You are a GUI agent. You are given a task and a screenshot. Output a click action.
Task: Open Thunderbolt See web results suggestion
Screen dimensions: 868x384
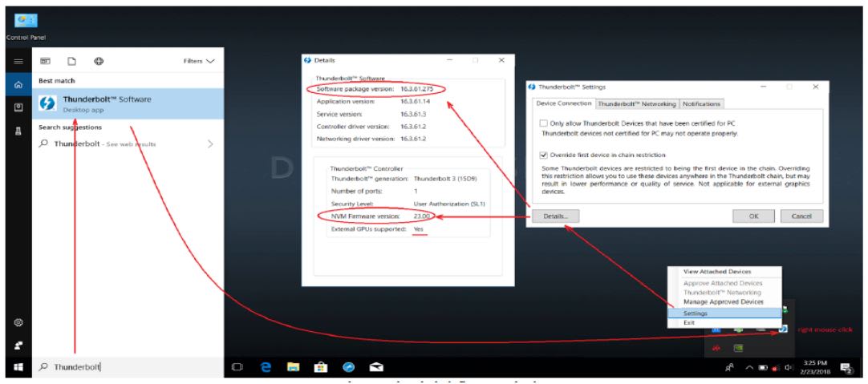[x=128, y=143]
